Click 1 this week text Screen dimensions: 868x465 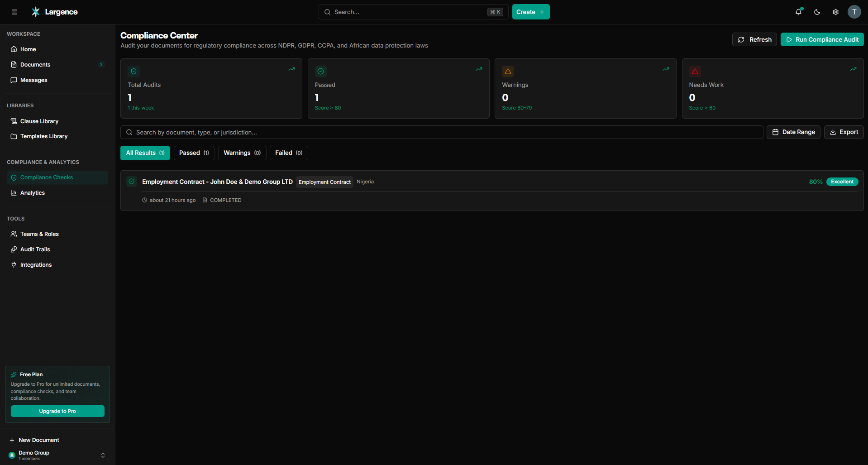pyautogui.click(x=141, y=108)
